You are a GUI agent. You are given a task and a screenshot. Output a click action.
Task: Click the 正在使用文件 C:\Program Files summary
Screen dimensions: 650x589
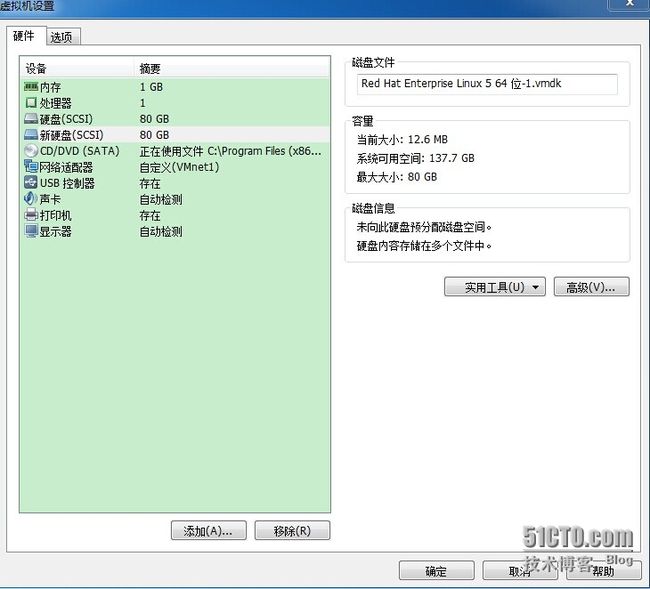230,151
